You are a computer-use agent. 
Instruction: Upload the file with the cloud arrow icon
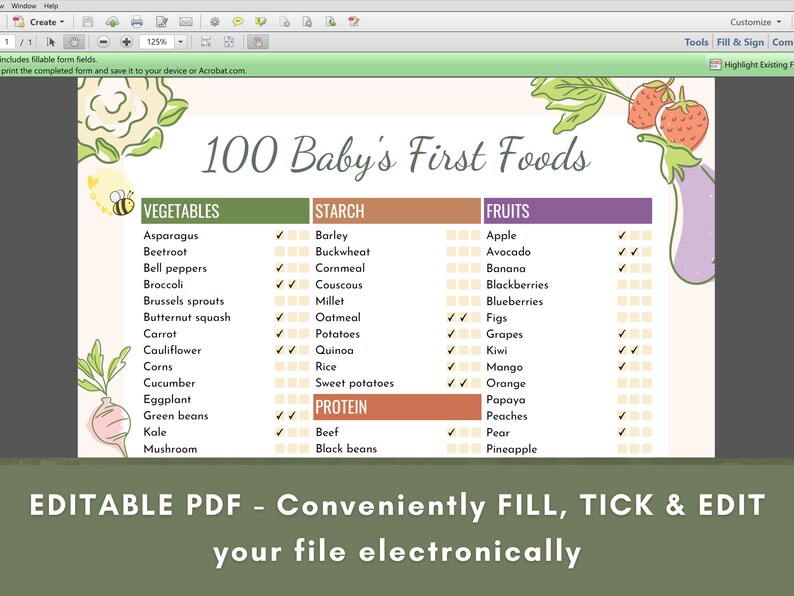[112, 22]
